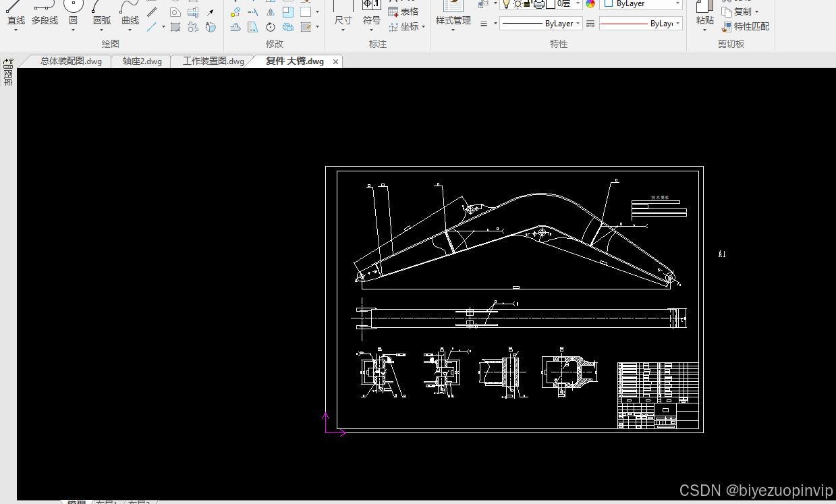Viewport: 836px width, 504px height.
Task: Click the hatch fill icon in 绘图
Action: point(175,27)
